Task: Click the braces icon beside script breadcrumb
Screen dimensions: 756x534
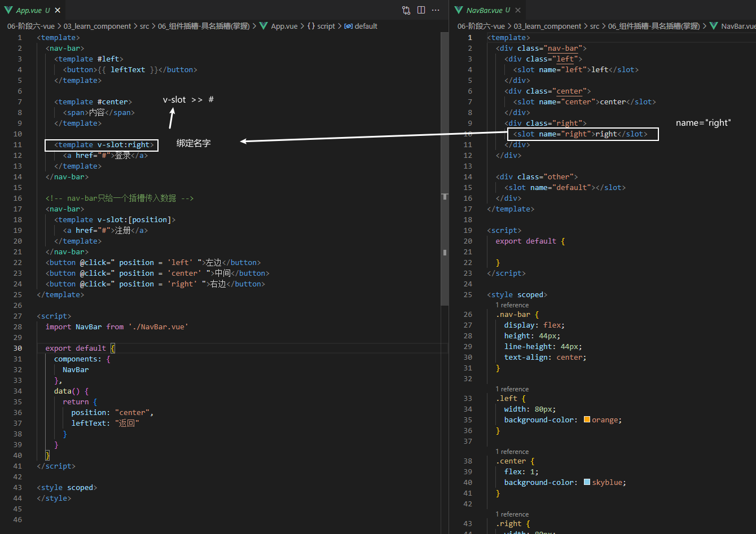Action: coord(311,26)
